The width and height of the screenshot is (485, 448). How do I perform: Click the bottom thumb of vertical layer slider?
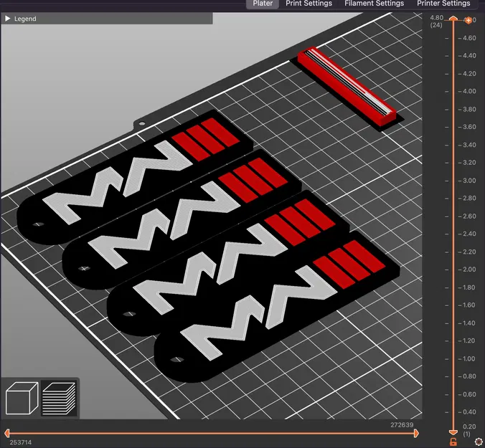click(x=453, y=432)
